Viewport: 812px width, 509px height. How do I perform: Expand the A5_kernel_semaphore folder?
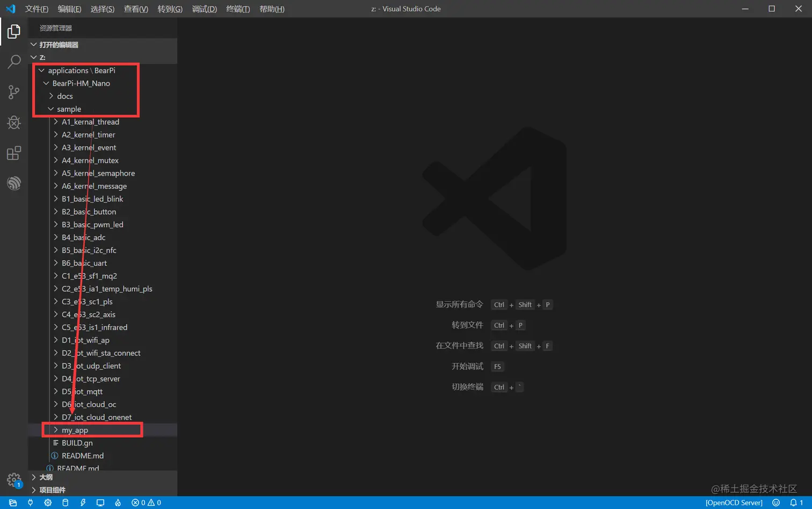103,173
